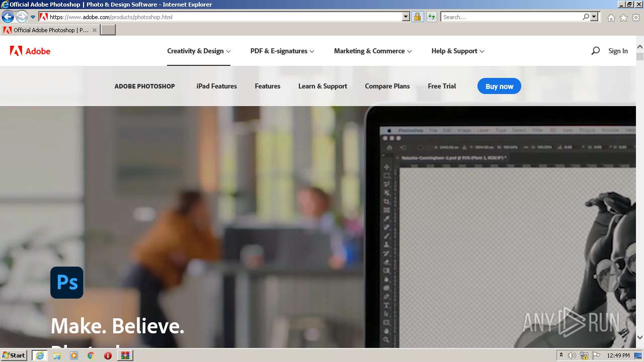Click the Start button

[14, 355]
